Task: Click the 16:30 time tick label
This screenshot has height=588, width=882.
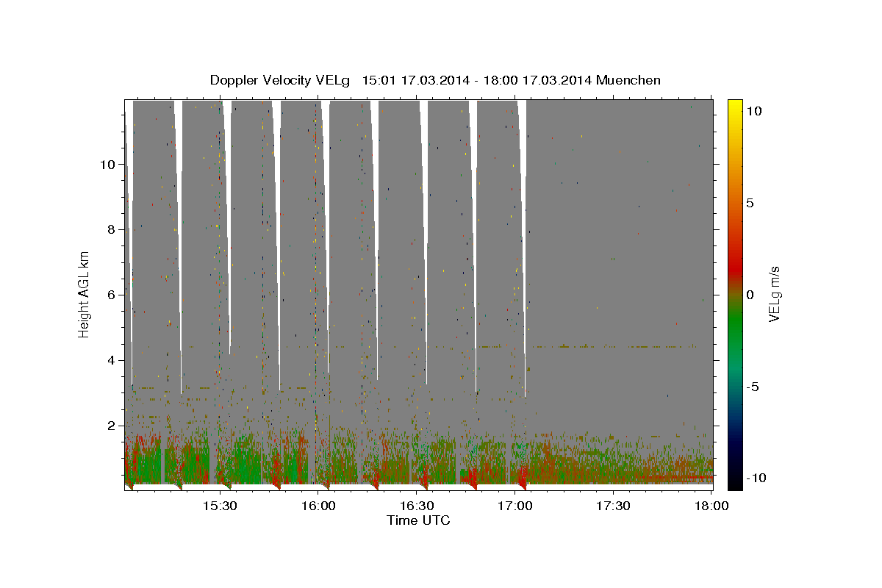Action: click(416, 506)
